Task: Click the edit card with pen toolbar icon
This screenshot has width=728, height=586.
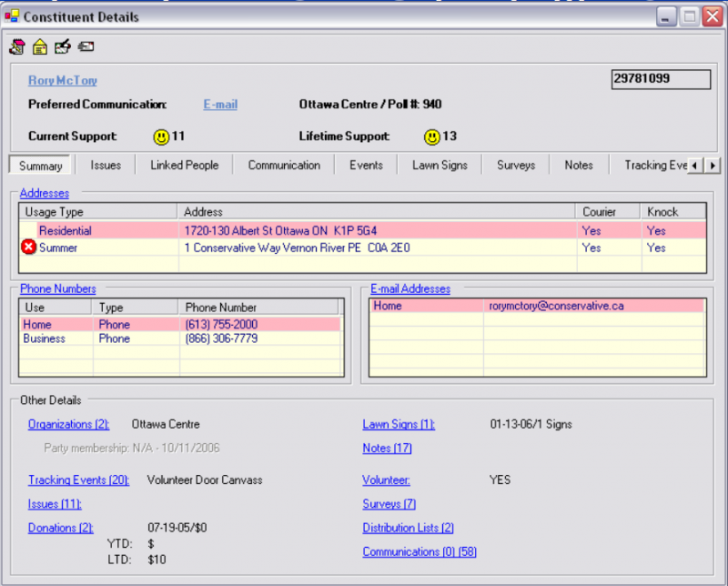Action: coord(63,46)
